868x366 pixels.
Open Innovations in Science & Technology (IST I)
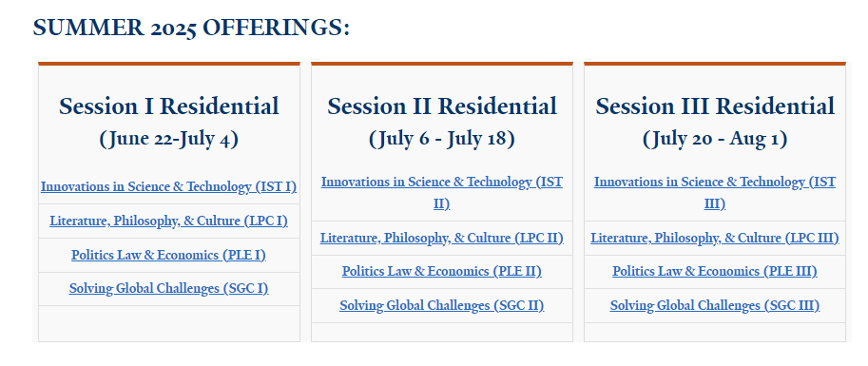coord(169,187)
